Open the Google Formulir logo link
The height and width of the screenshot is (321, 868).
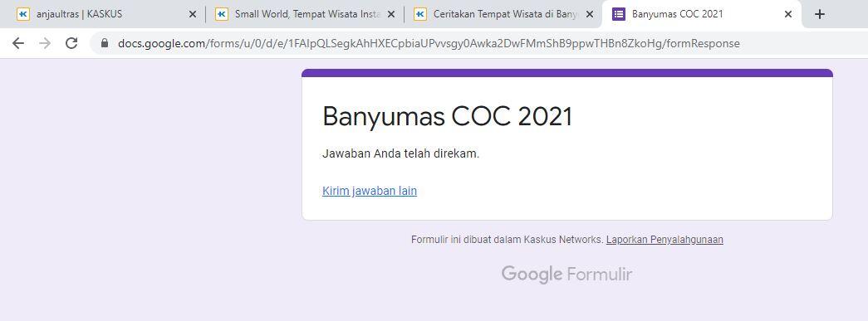566,274
